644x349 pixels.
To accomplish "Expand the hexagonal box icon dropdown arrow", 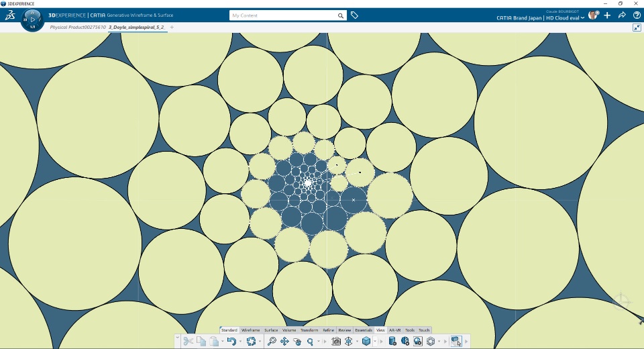I will click(439, 341).
